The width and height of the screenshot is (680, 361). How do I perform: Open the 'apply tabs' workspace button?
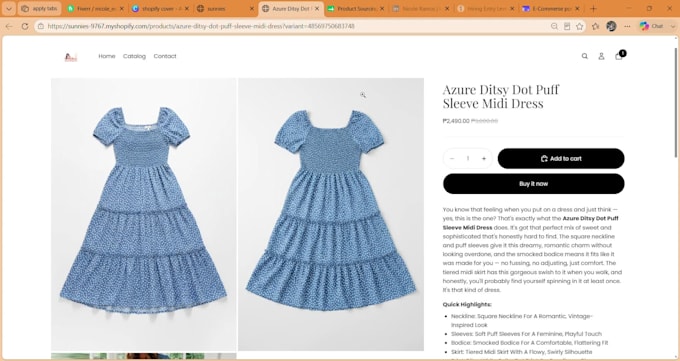39,9
